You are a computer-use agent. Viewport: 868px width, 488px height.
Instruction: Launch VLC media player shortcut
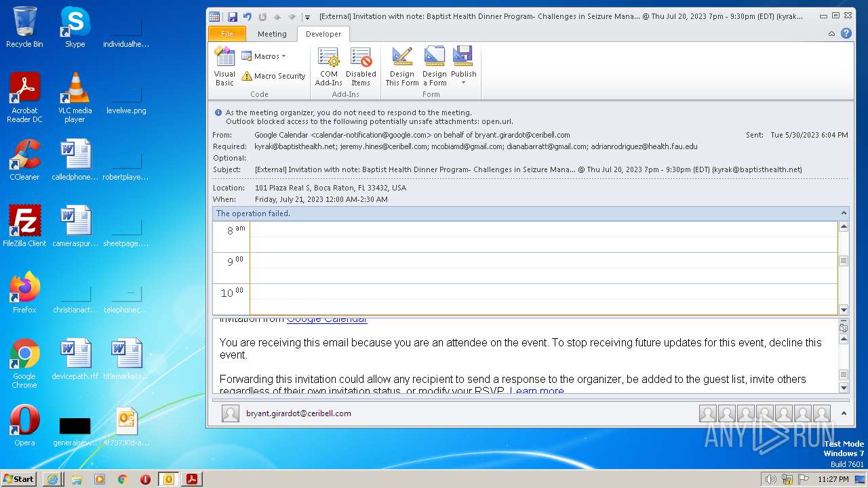click(x=75, y=97)
